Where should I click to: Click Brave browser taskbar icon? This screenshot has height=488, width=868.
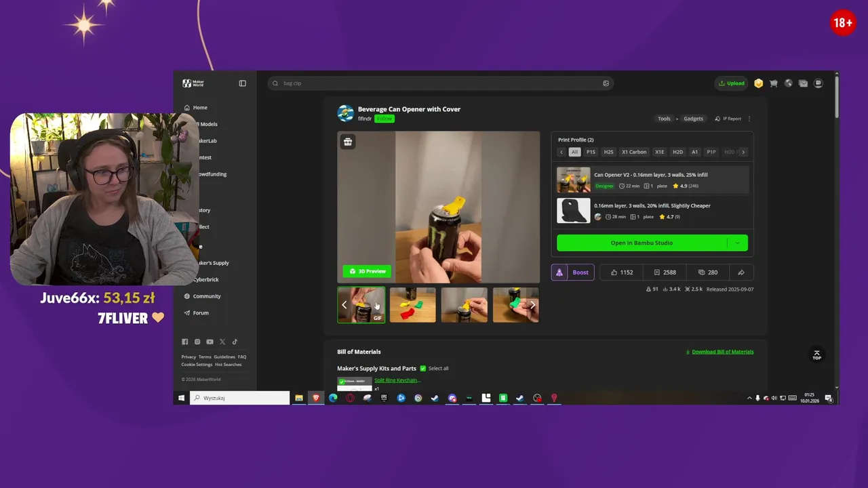pos(315,398)
